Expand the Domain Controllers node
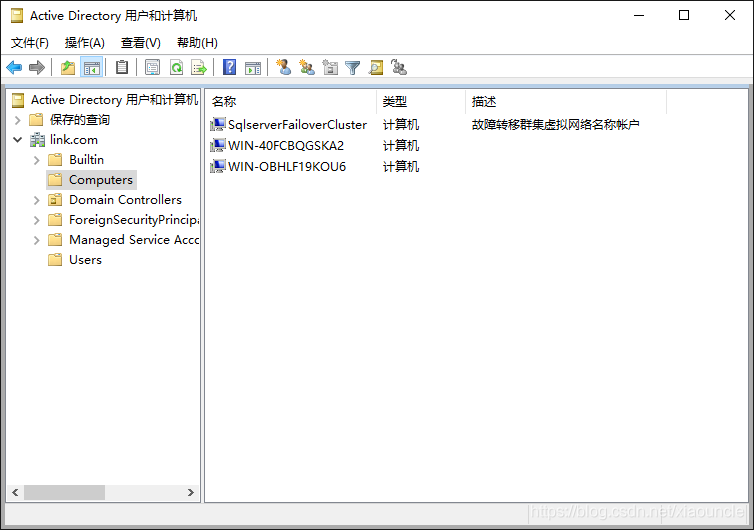Image resolution: width=754 pixels, height=530 pixels. 37,200
